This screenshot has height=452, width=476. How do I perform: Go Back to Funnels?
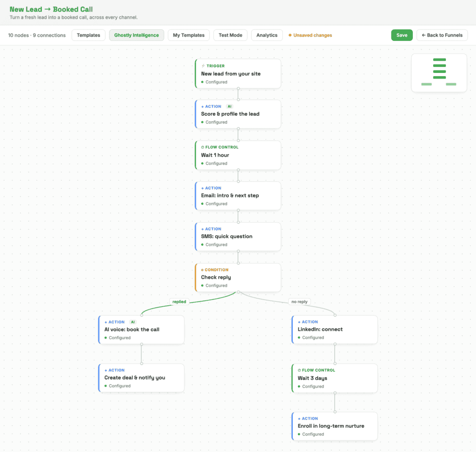click(442, 35)
